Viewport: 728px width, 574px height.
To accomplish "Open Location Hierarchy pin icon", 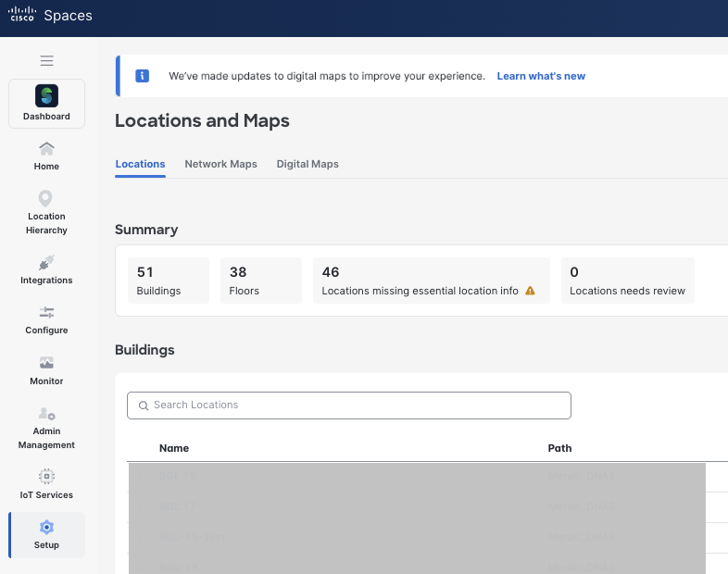I will pyautogui.click(x=45, y=199).
